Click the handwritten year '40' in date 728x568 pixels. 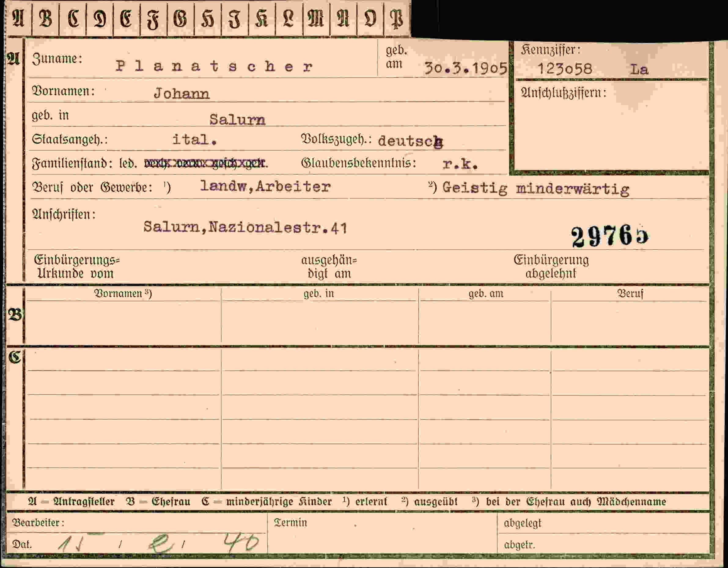pos(241,543)
